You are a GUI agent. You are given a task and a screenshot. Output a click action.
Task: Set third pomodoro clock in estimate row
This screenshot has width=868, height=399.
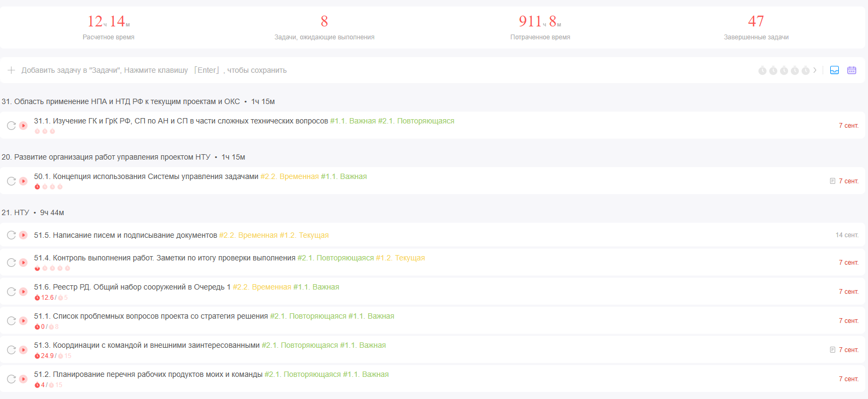pos(784,71)
